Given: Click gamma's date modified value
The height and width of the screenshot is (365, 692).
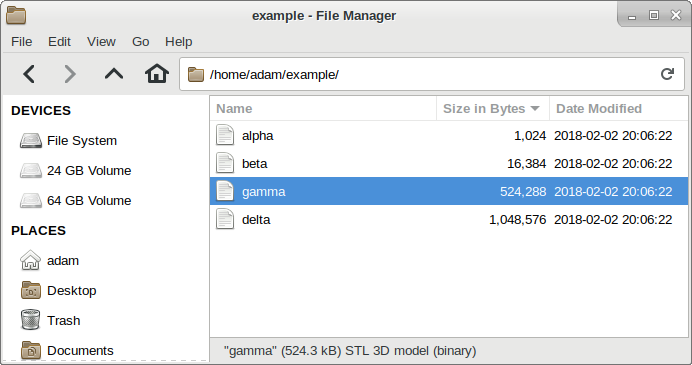Looking at the screenshot, I should tap(613, 192).
